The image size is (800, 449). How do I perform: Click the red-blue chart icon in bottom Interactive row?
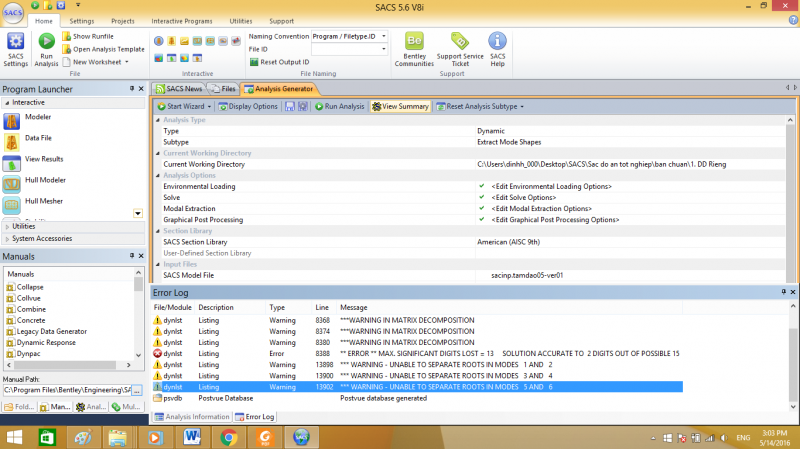(x=159, y=58)
